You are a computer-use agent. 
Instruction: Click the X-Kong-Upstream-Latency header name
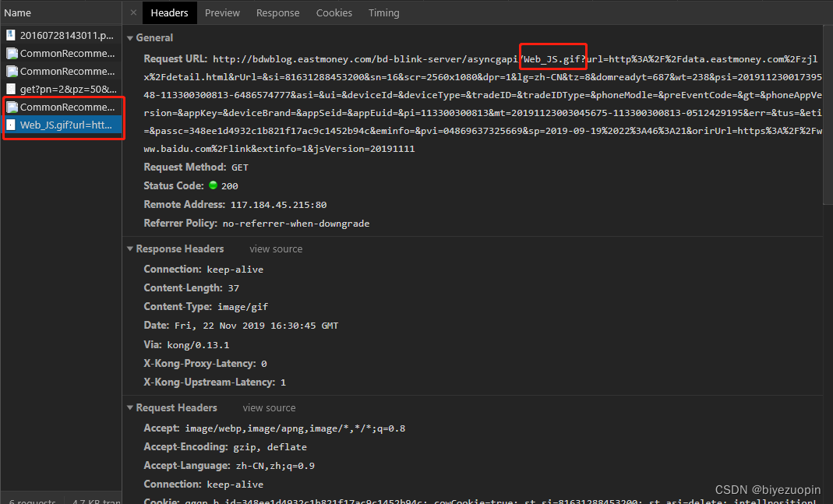[210, 382]
